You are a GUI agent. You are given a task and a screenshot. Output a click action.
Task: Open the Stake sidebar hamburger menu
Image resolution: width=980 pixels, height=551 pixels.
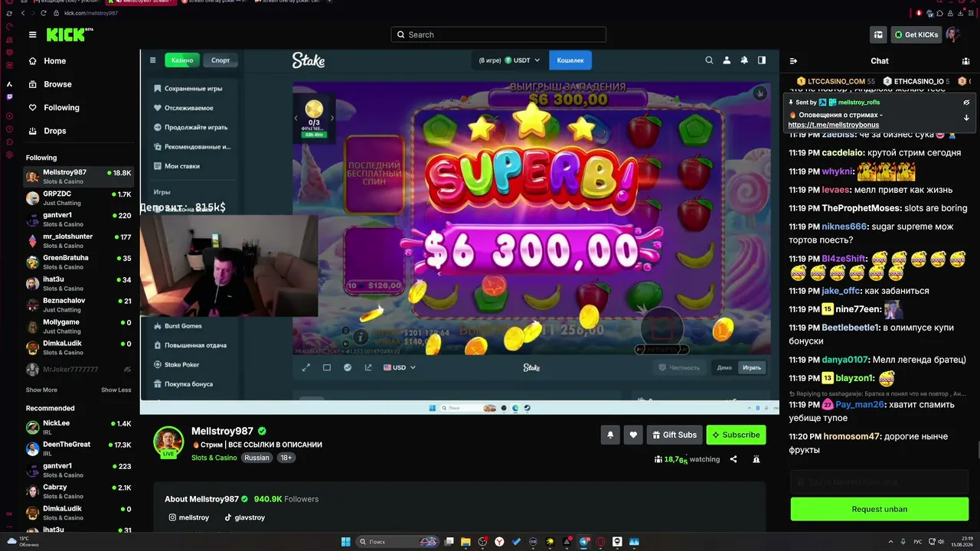(x=152, y=60)
